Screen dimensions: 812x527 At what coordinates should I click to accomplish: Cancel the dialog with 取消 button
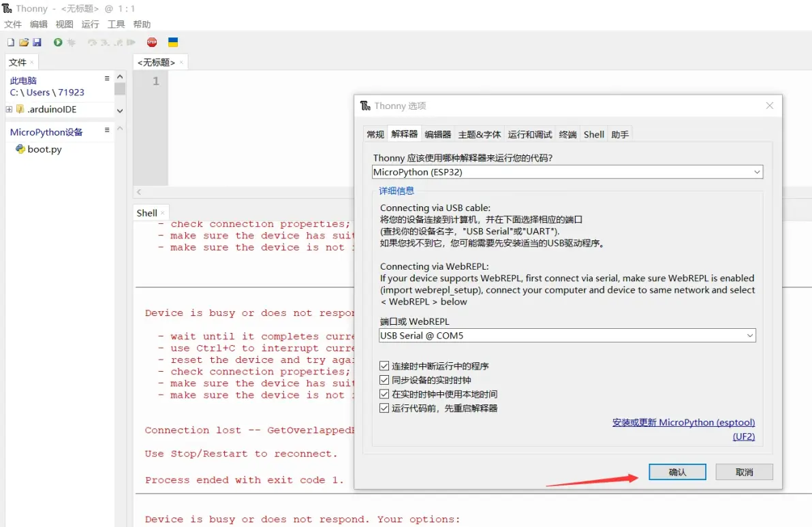click(744, 472)
